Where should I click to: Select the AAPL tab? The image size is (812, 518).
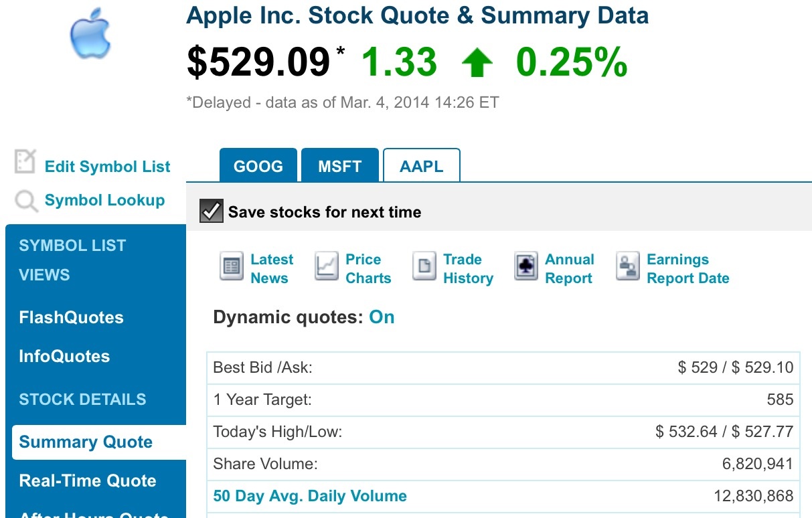click(x=422, y=166)
